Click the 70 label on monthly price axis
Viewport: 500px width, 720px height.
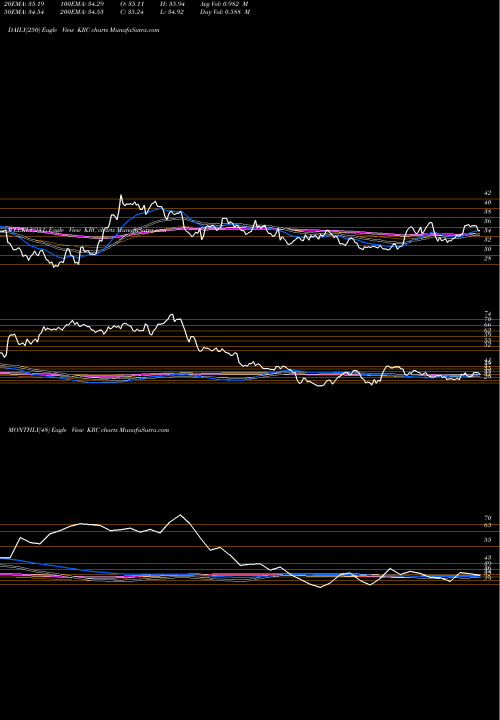click(488, 518)
